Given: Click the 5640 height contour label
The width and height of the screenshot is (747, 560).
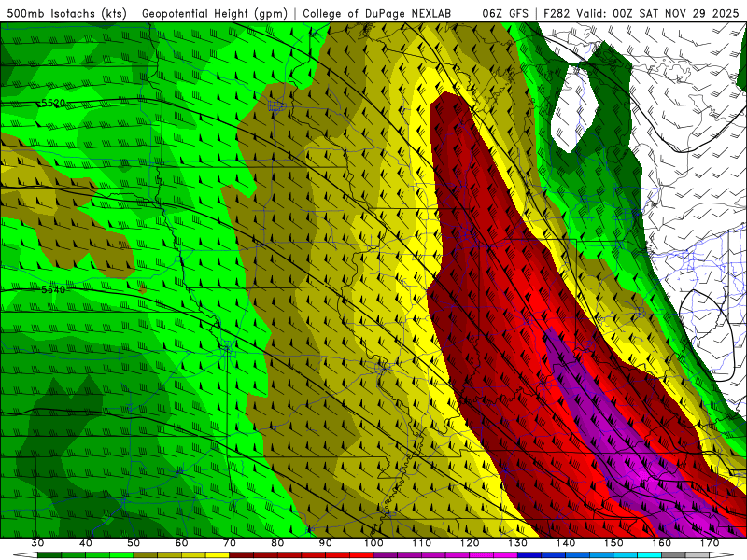Looking at the screenshot, I should pyautogui.click(x=53, y=289).
